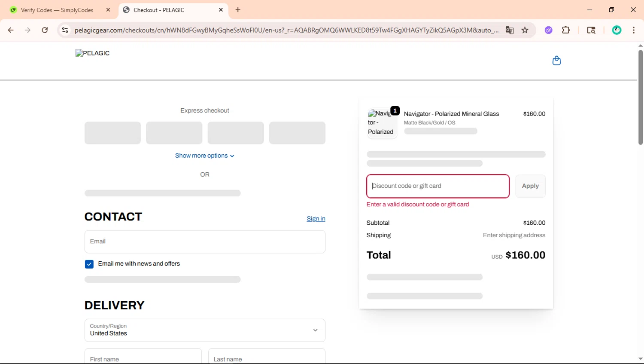
Task: Expand Show more options
Action: 205,156
